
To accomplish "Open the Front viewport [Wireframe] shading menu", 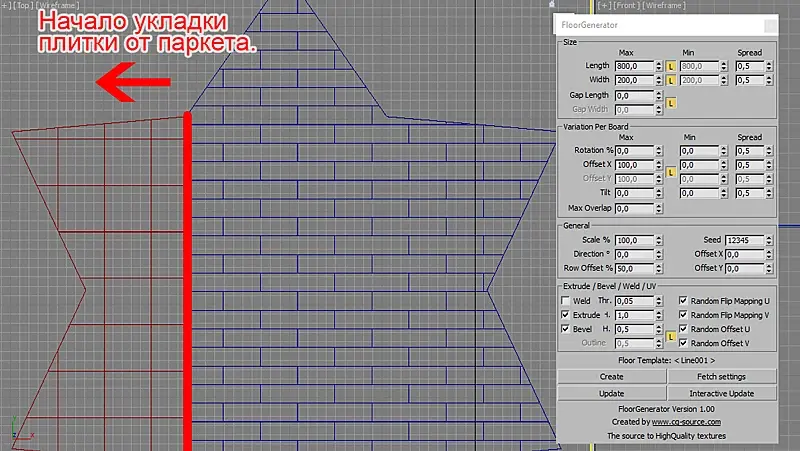I will click(x=664, y=5).
